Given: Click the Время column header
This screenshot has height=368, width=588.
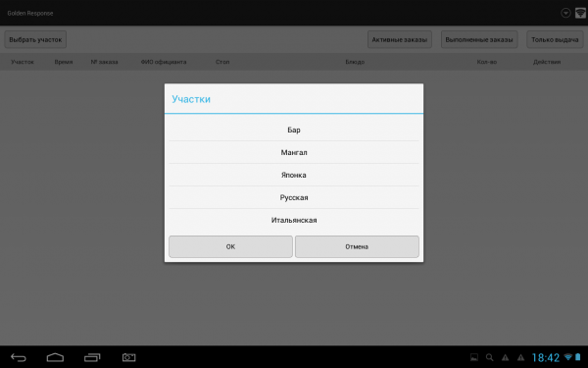Looking at the screenshot, I should (x=64, y=62).
